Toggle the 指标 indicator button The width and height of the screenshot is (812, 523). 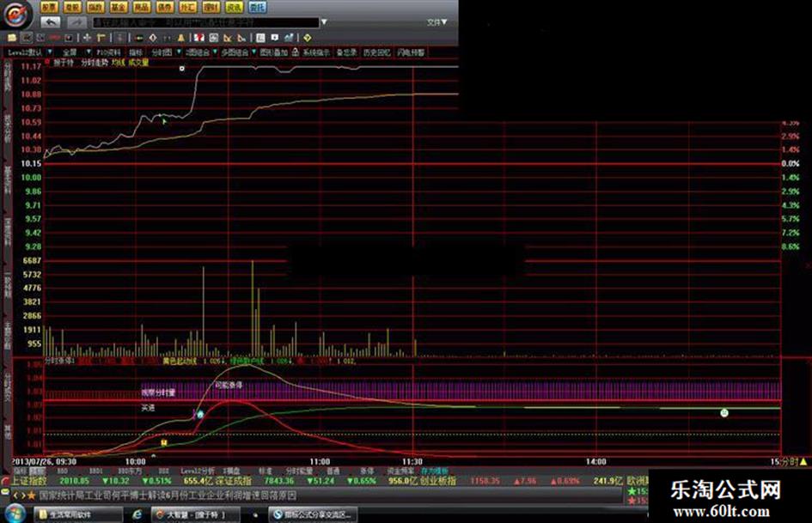click(136, 52)
